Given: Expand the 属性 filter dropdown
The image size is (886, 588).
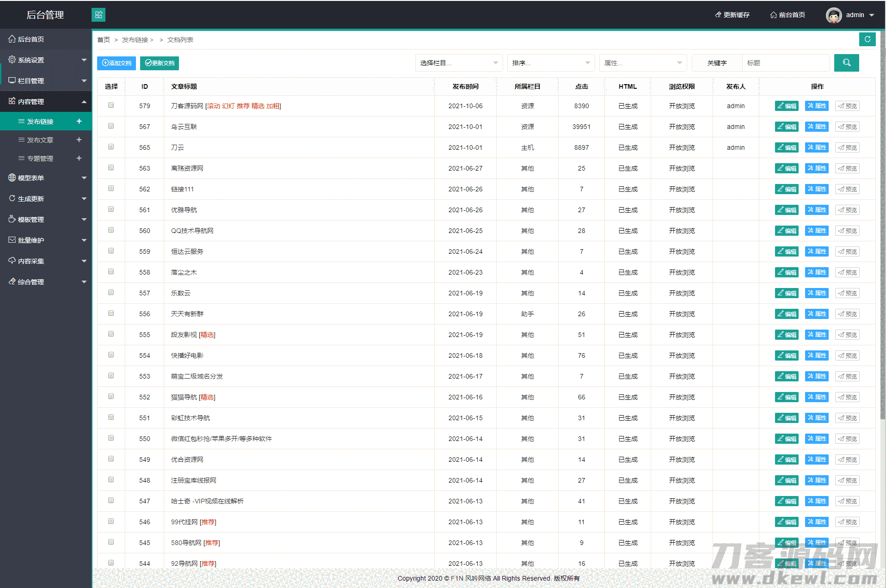Looking at the screenshot, I should [642, 63].
